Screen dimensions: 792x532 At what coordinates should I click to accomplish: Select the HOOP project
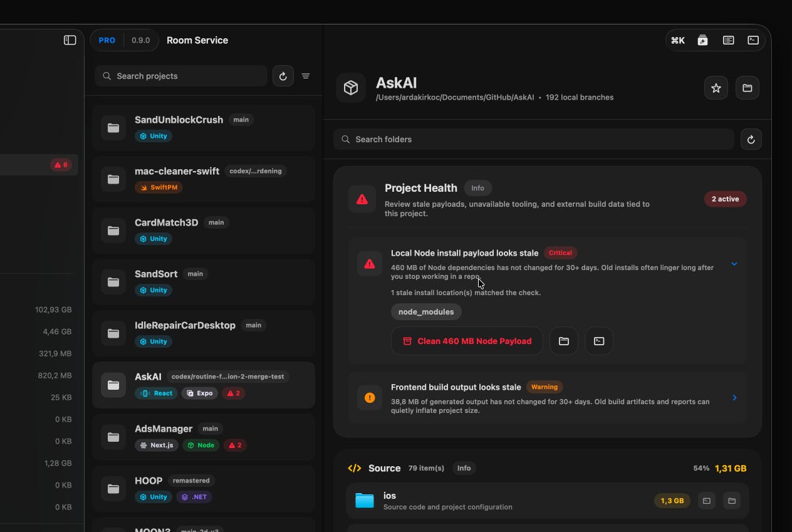(203, 488)
